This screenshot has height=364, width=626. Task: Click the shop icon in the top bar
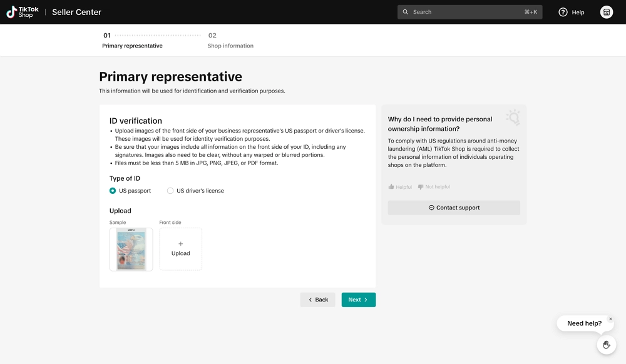coord(606,12)
